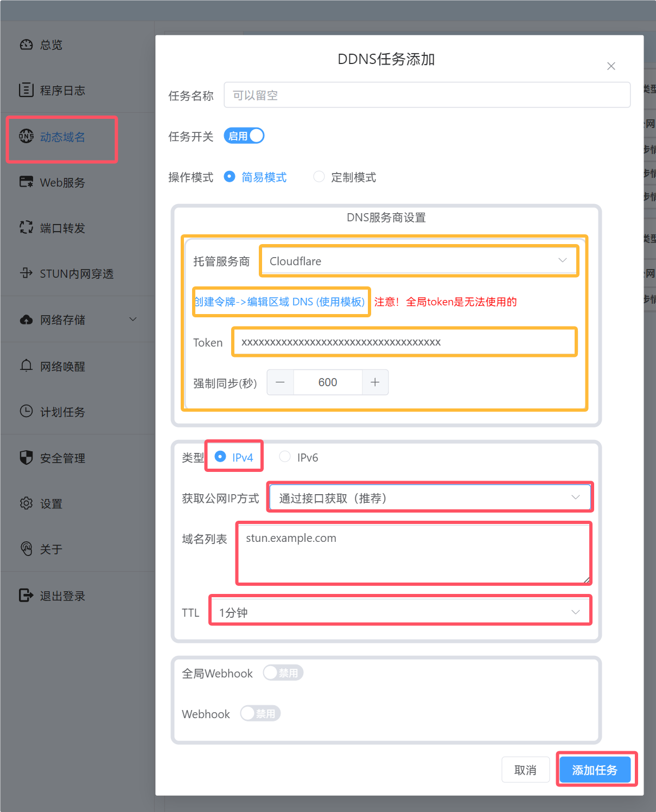Open the 托管服务商 Cloudflare dropdown
The width and height of the screenshot is (656, 812).
point(418,261)
